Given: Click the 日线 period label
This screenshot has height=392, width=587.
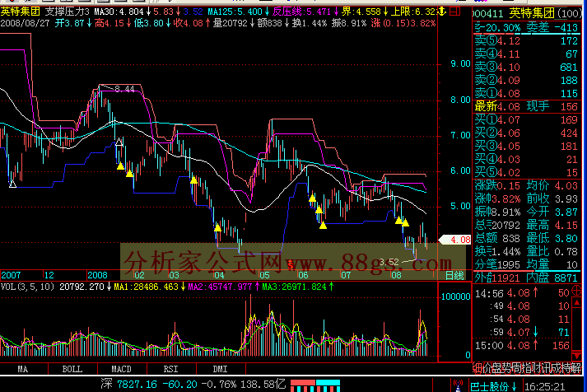Looking at the screenshot, I should click(454, 276).
